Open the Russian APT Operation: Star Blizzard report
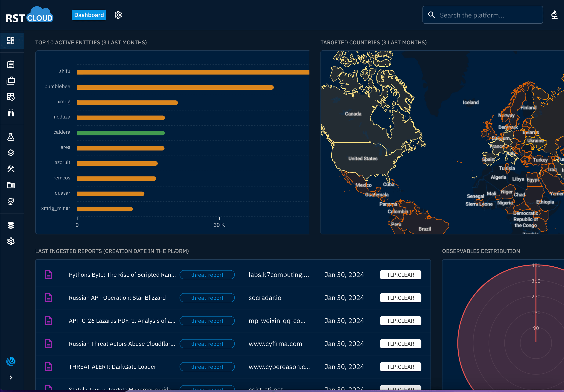 (x=117, y=298)
